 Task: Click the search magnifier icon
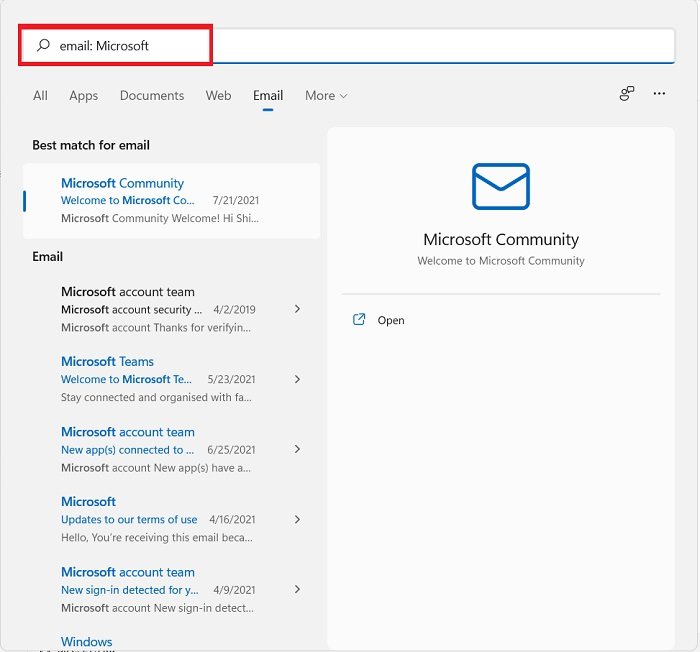(43, 45)
